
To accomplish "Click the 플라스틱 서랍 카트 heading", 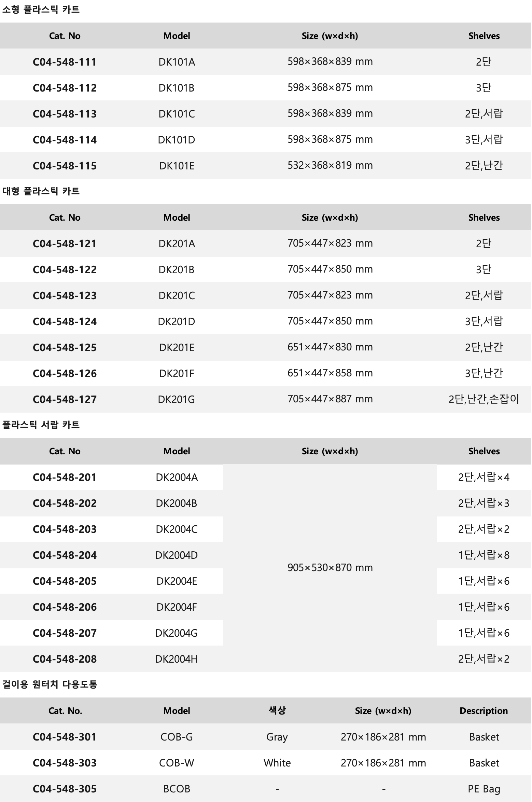I will [x=41, y=425].
